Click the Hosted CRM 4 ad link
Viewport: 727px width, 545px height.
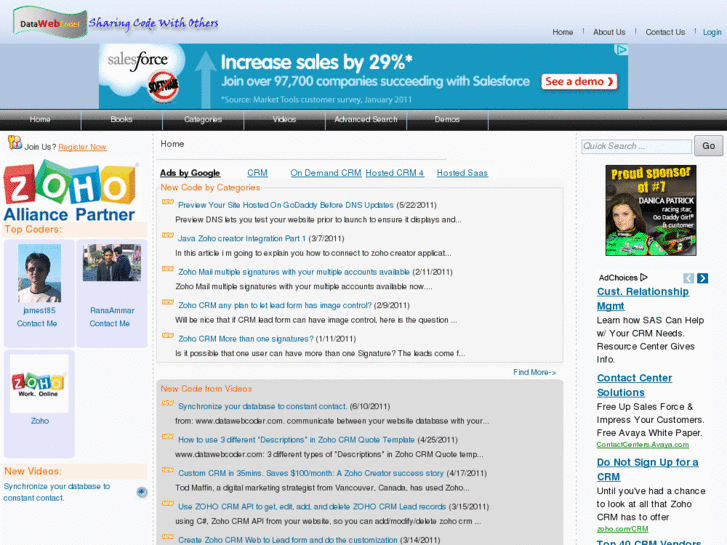pyautogui.click(x=394, y=173)
